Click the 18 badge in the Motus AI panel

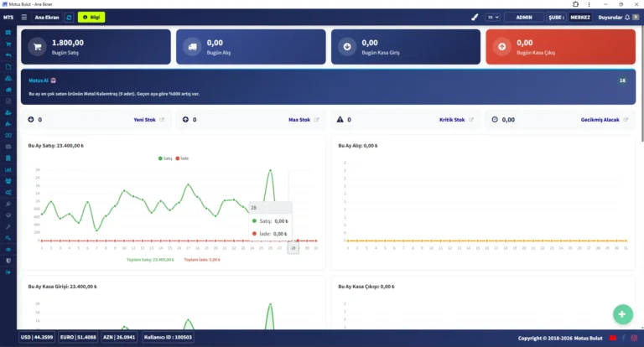[x=622, y=80]
